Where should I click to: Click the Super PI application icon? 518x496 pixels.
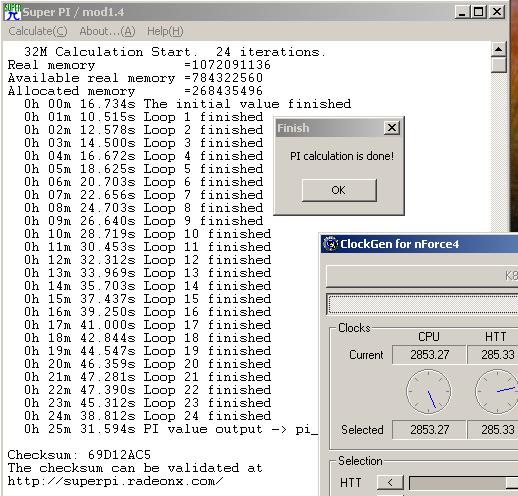[13, 12]
